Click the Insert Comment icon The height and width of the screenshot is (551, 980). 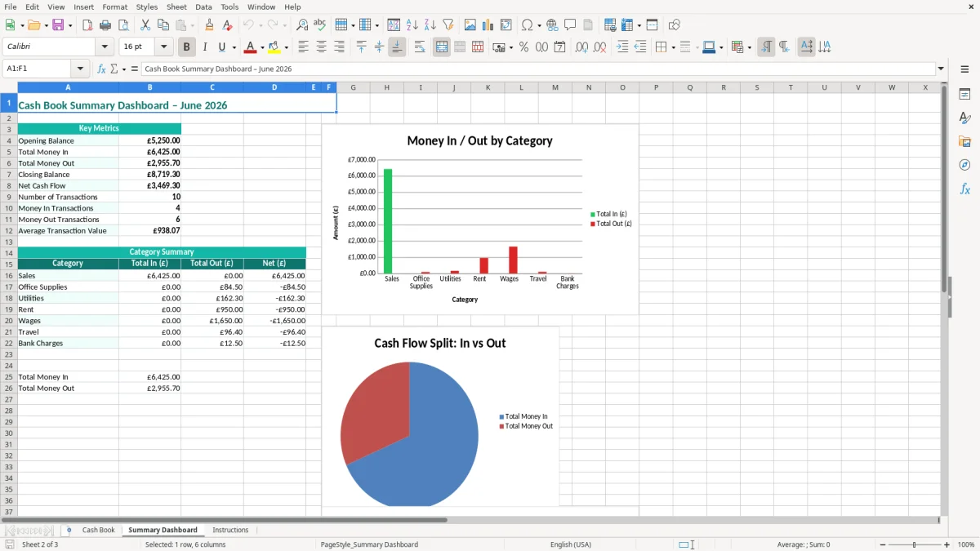tap(570, 25)
